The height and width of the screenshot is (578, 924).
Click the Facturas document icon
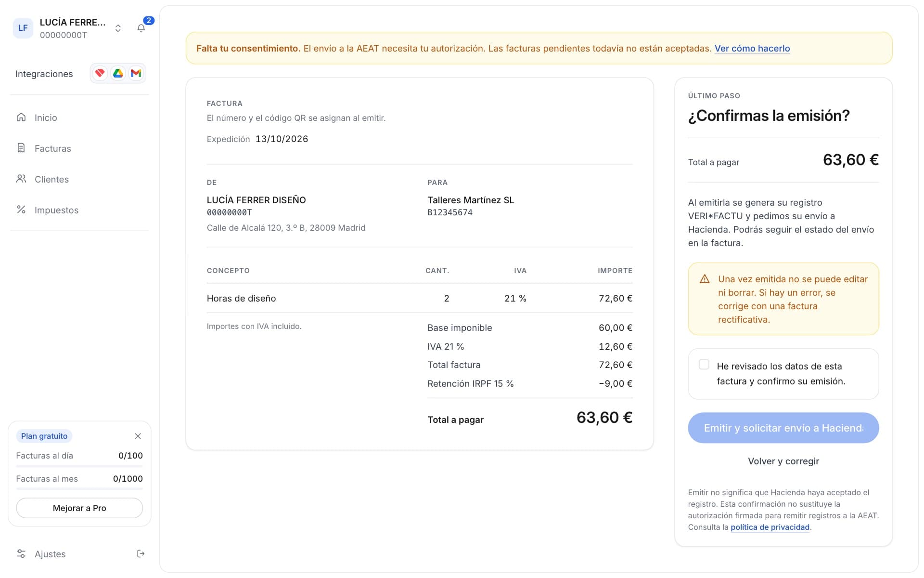click(21, 148)
